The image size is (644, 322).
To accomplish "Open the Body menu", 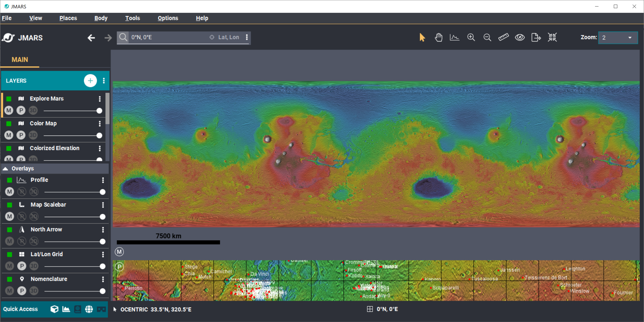I will pos(101,18).
